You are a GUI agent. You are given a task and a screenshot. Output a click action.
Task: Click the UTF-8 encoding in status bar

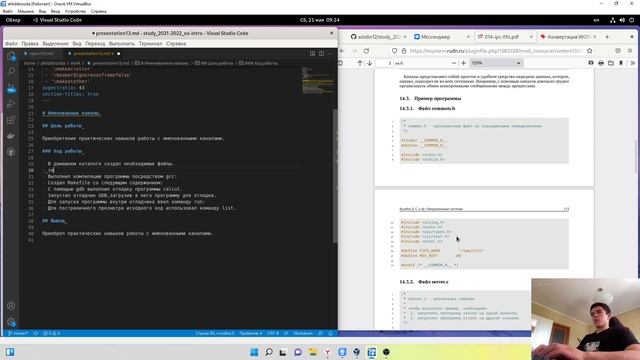point(273,333)
